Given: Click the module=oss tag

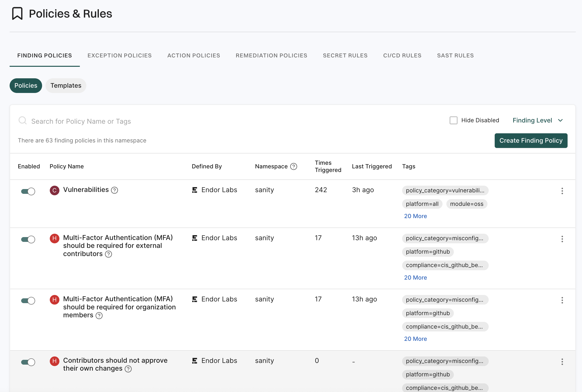Looking at the screenshot, I should (x=467, y=204).
